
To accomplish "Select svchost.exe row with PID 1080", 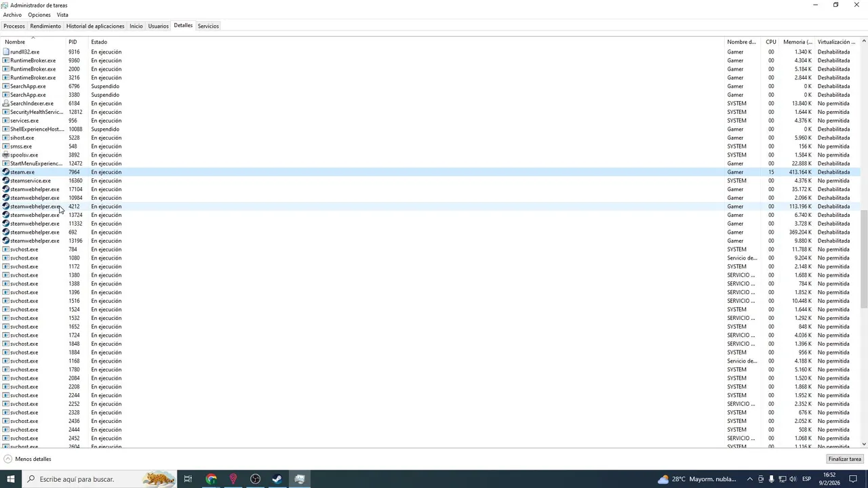I will point(431,258).
